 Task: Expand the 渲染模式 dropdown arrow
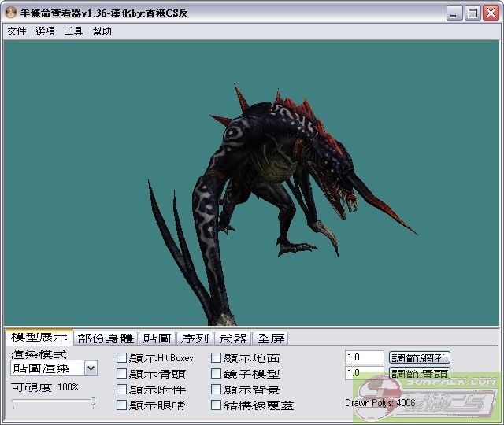[91, 368]
